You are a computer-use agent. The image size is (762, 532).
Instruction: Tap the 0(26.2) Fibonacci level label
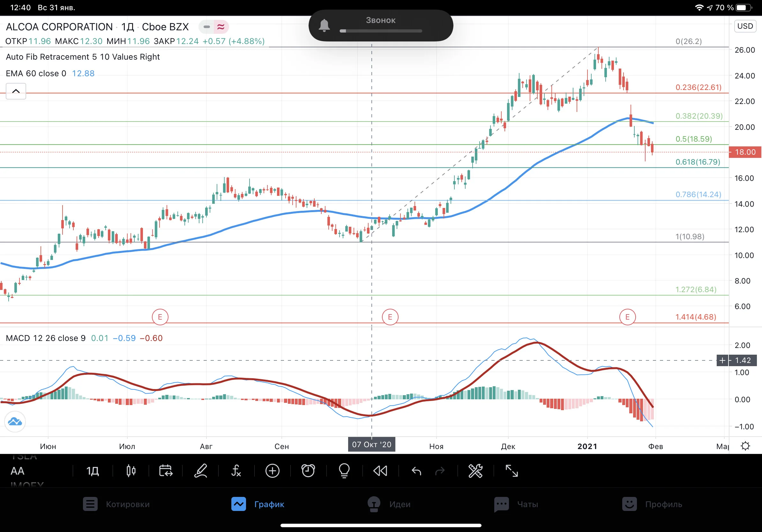pyautogui.click(x=689, y=41)
